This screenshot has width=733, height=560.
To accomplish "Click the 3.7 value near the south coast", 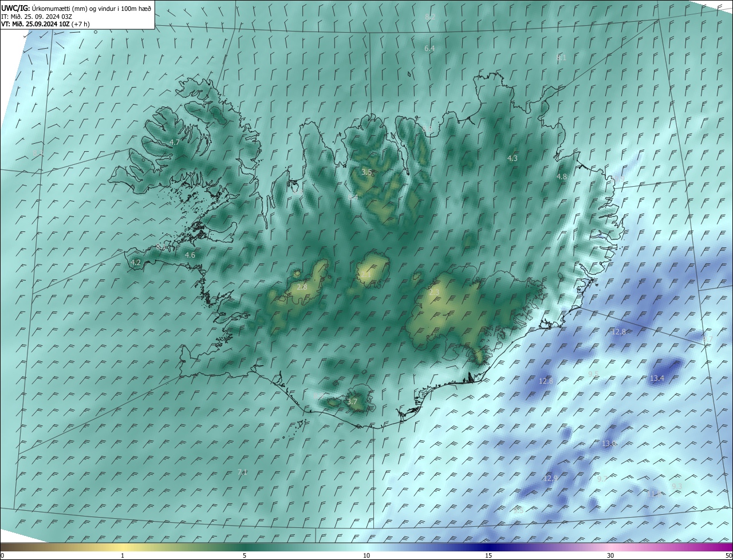I will (352, 401).
